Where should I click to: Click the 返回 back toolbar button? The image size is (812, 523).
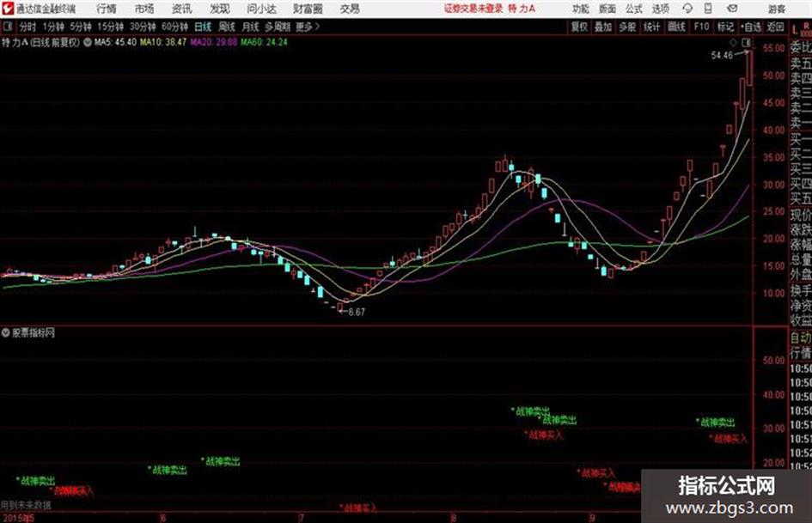click(775, 27)
